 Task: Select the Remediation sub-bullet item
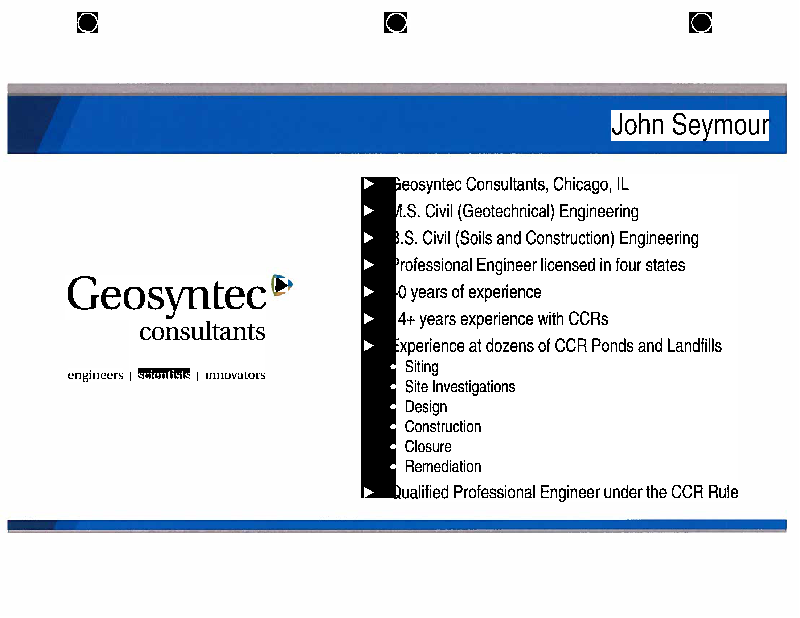tap(442, 467)
